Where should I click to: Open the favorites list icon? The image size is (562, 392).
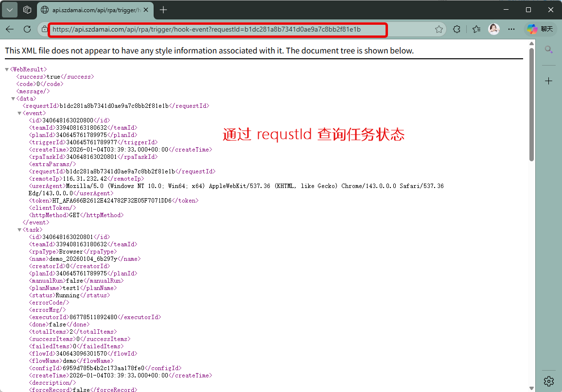pos(476,29)
